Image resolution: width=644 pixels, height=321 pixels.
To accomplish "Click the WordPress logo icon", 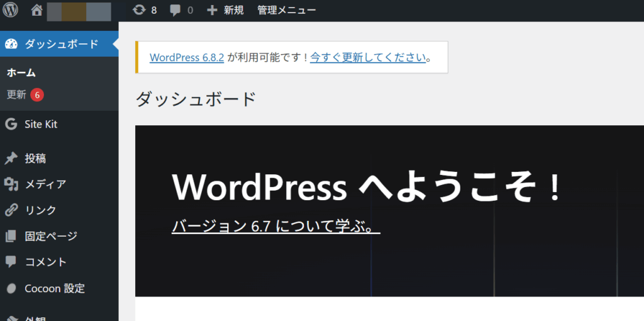I will click(x=11, y=10).
